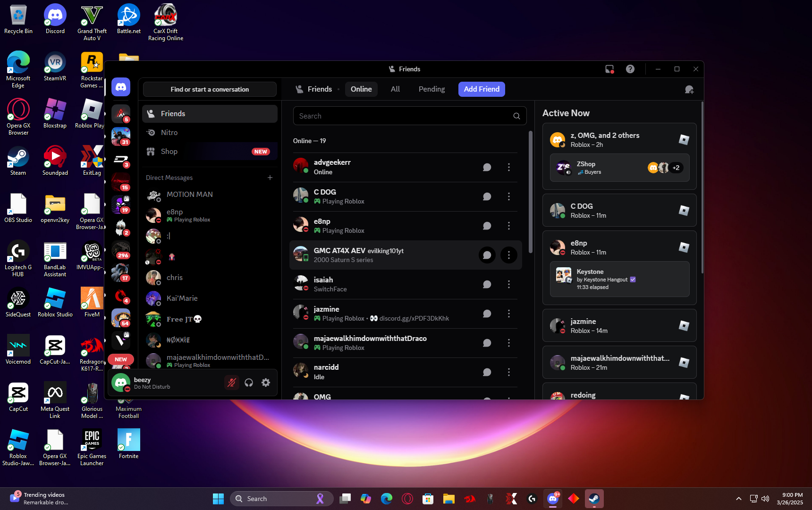Open the server with 54 notifications badge
This screenshot has height=510, width=812.
tap(121, 318)
